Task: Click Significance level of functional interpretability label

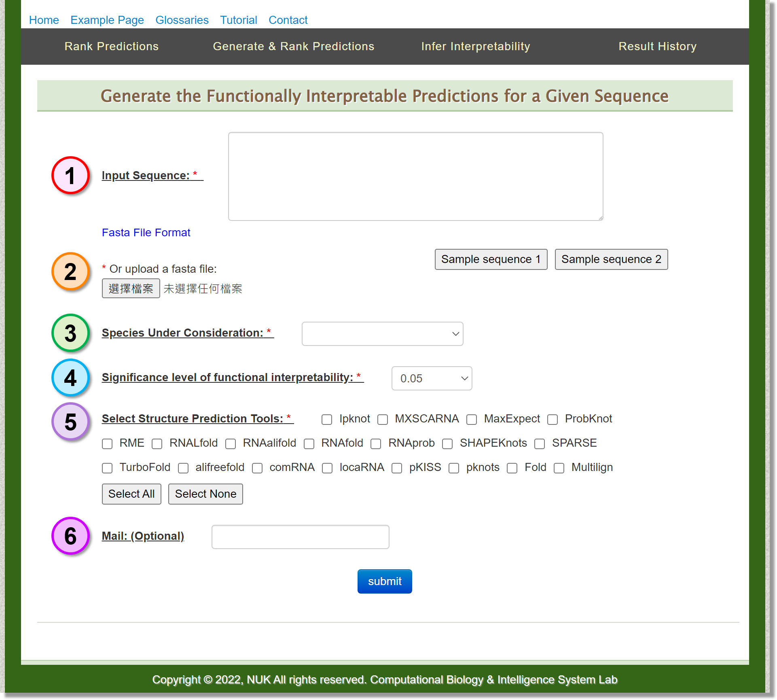Action: coord(233,378)
